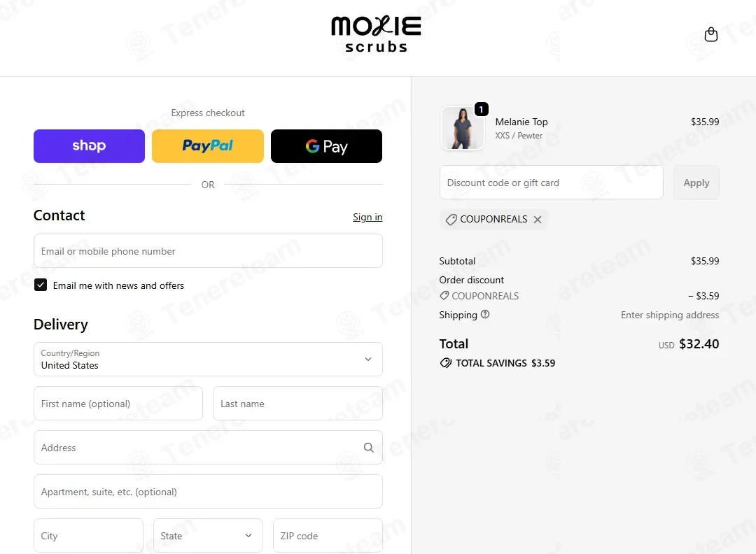
Task: Click the Apartment, suite field
Action: pyautogui.click(x=209, y=491)
